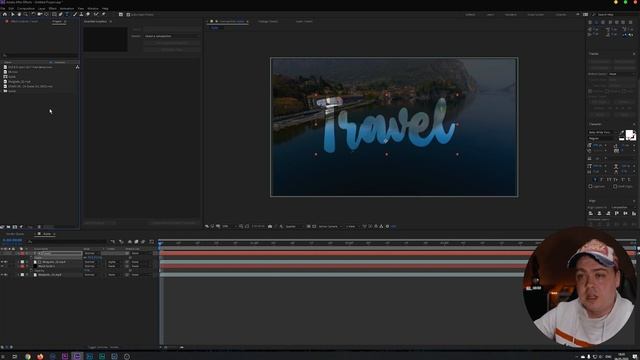The width and height of the screenshot is (640, 360).
Task: Open the File menu
Action: tap(3, 9)
